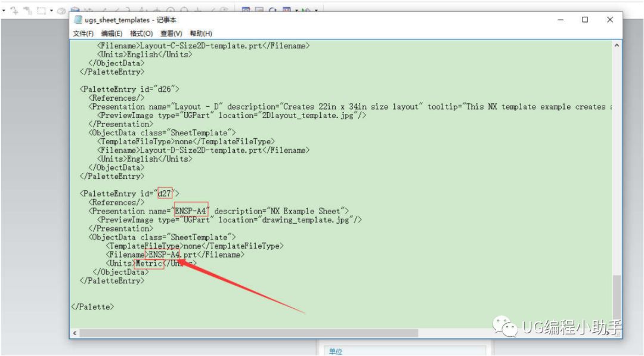Screen dimensions: 644x356
Task: Click the Presentation name="ENSP-A4" line
Action: click(218, 211)
